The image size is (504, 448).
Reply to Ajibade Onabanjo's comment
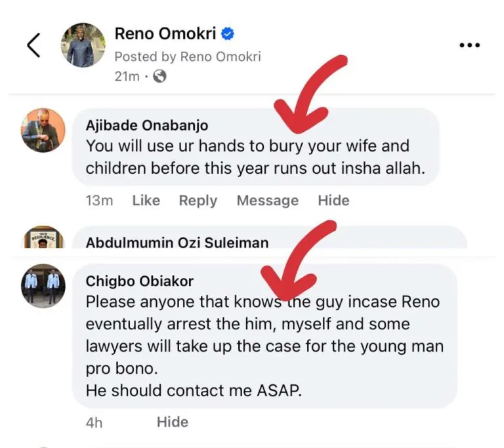(x=198, y=201)
